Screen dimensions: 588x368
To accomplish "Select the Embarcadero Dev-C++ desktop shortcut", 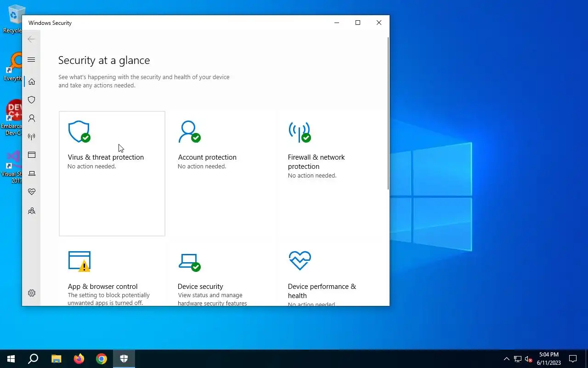I will click(12, 118).
